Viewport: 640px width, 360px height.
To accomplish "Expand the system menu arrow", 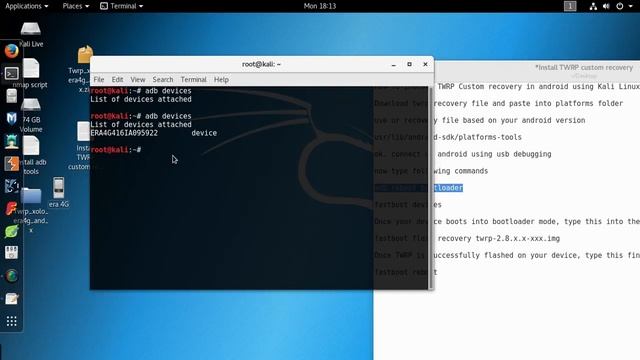I will click(x=631, y=6).
